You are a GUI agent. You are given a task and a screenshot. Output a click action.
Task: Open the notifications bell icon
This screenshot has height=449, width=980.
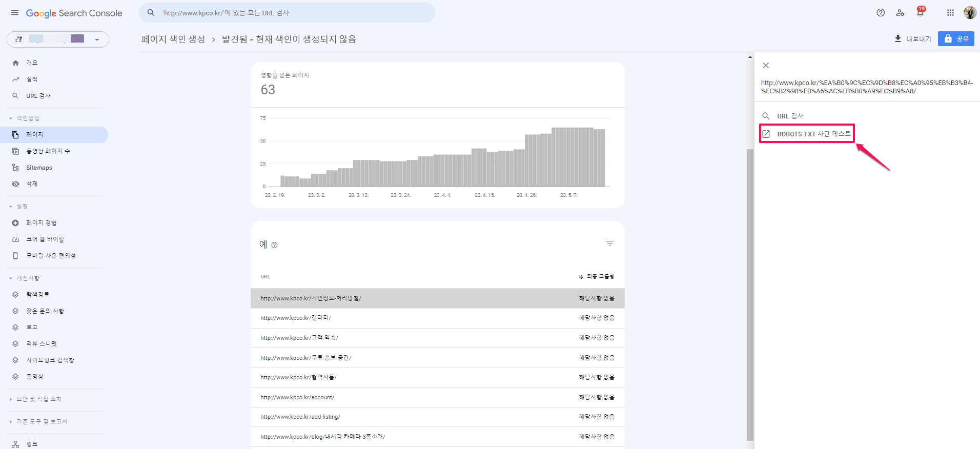tap(920, 13)
